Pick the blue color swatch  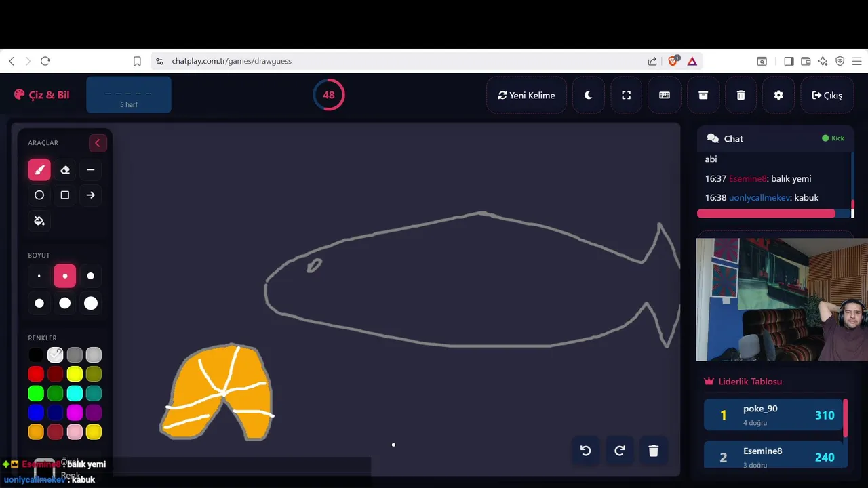(36, 412)
